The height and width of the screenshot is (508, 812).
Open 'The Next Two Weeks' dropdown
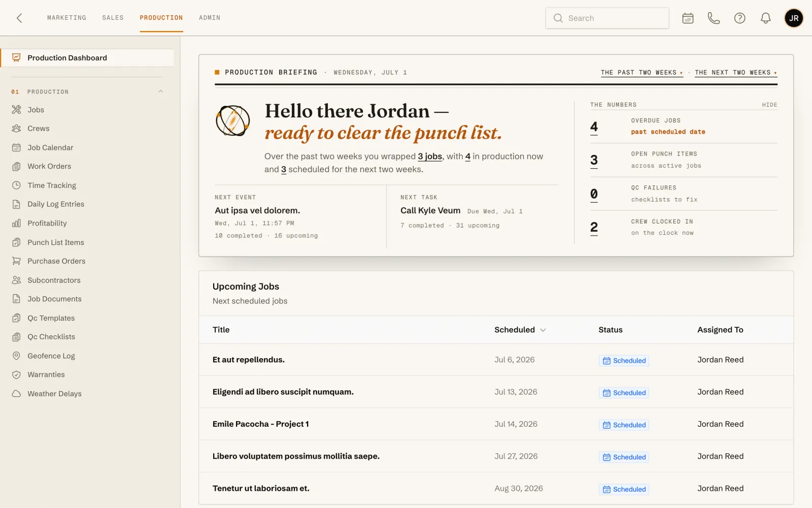point(736,73)
